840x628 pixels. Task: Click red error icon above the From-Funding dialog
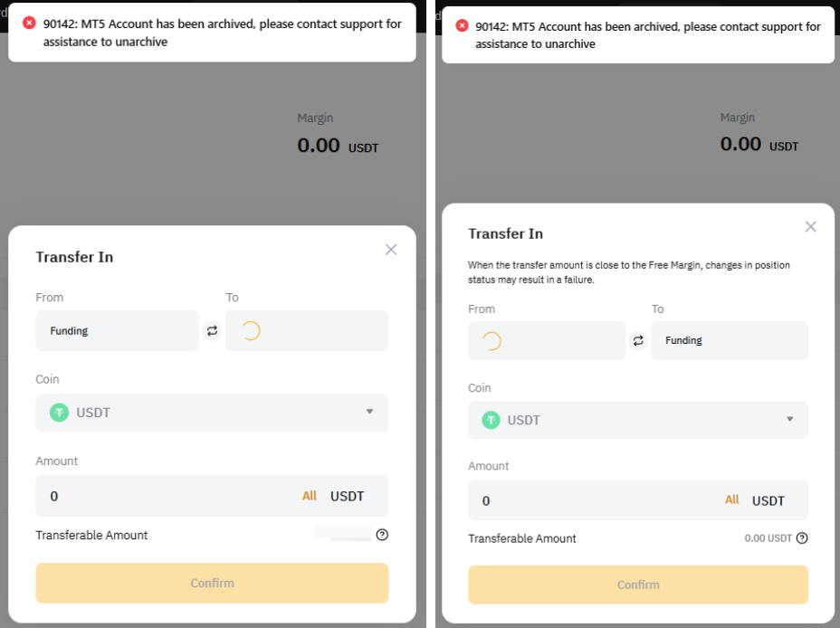(x=29, y=24)
